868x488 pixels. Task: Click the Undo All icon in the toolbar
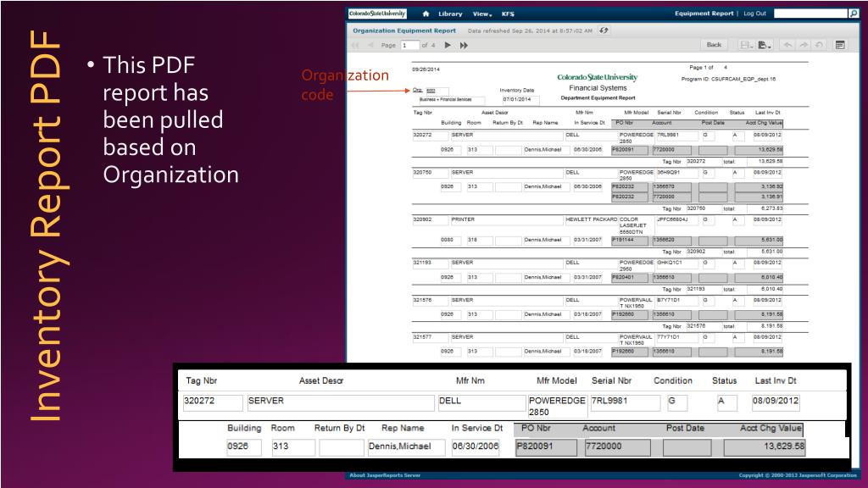(819, 45)
